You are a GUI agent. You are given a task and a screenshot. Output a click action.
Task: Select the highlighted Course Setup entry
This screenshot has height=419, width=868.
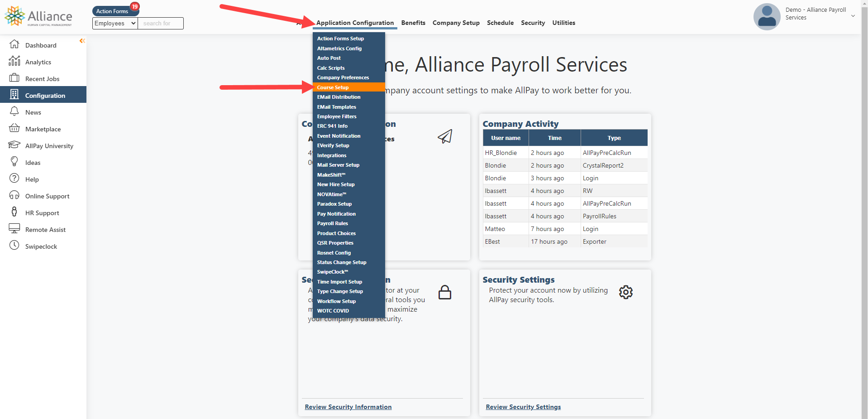[x=349, y=87]
